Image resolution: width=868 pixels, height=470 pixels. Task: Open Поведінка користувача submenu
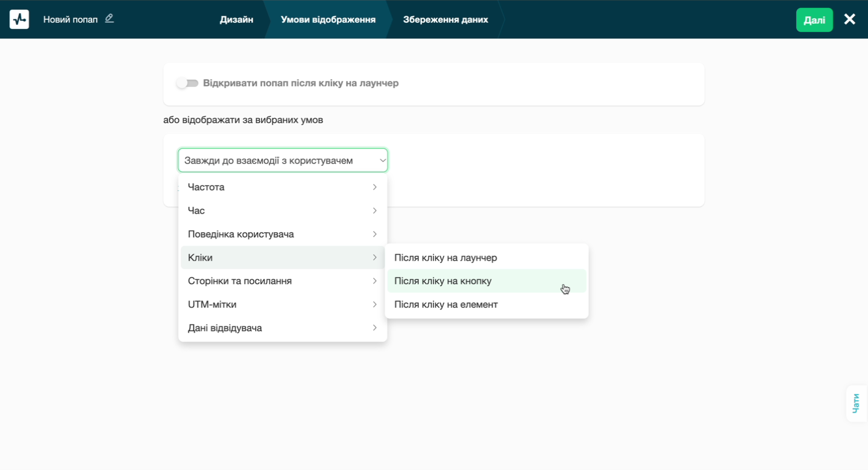(282, 234)
